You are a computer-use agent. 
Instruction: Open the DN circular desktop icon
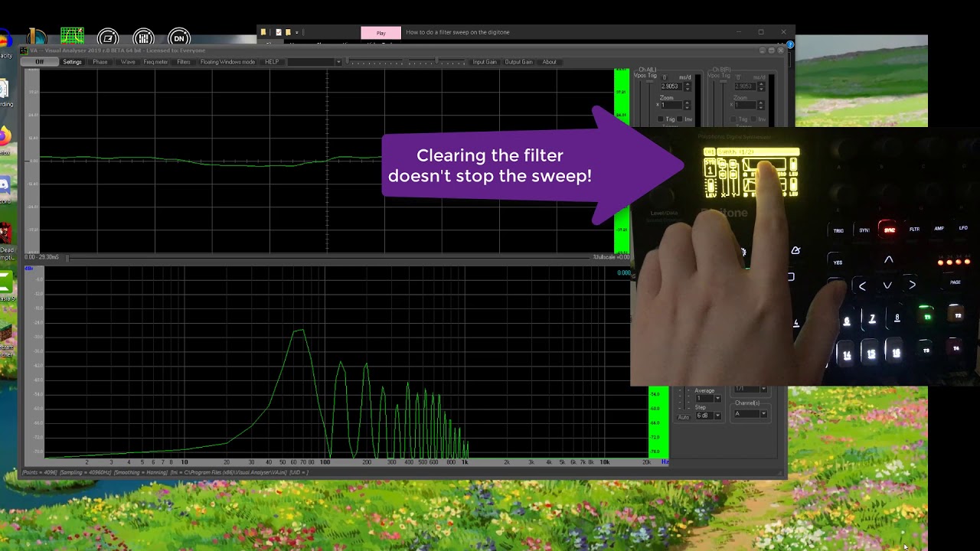coord(179,38)
